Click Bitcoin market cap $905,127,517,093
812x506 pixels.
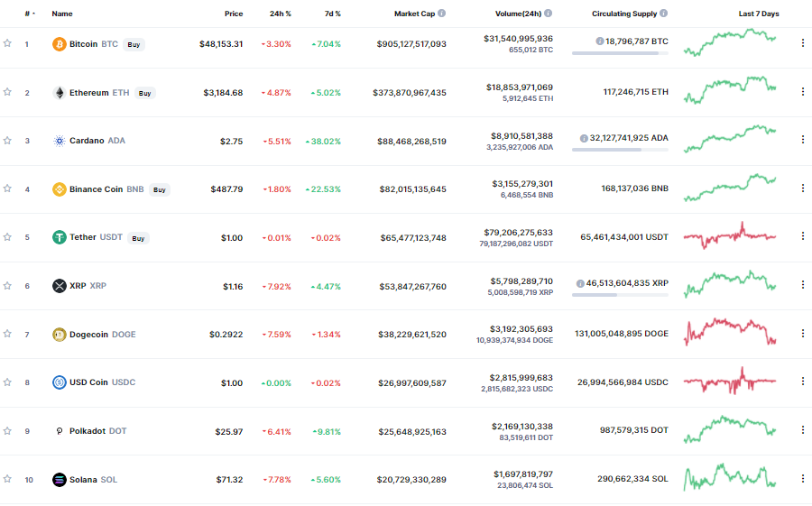[411, 44]
